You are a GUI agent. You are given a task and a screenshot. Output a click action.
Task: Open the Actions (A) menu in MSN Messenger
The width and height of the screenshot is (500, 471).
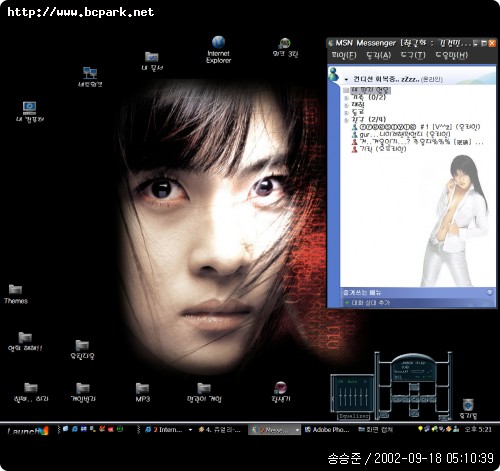tap(378, 55)
